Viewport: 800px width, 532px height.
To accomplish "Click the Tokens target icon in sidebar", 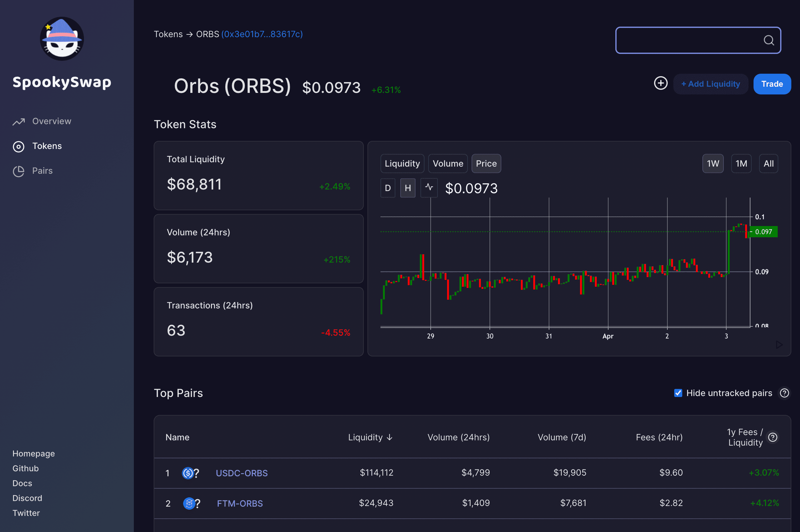I will [x=18, y=146].
